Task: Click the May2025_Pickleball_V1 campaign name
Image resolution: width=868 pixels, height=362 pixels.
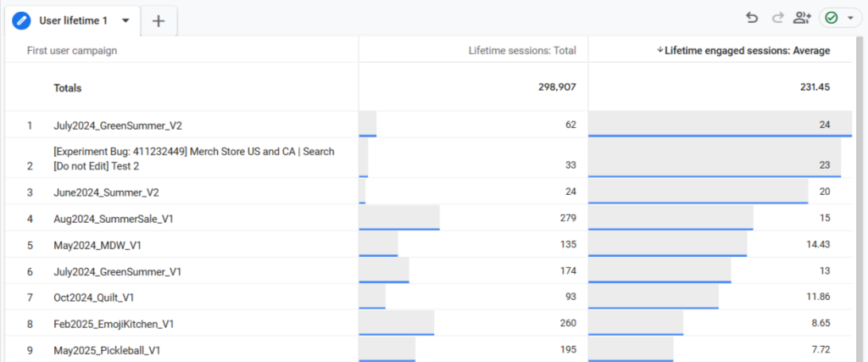Action: [107, 350]
